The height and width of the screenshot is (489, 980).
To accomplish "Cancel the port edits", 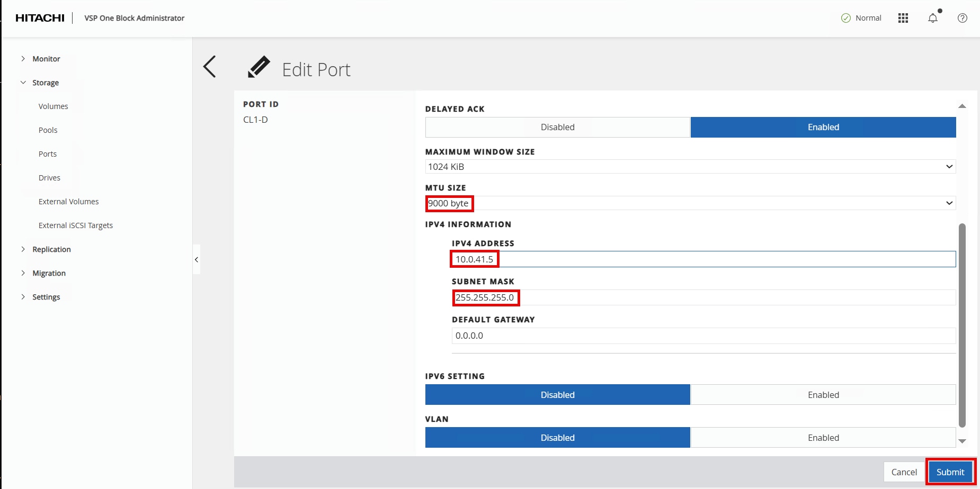I will [904, 472].
